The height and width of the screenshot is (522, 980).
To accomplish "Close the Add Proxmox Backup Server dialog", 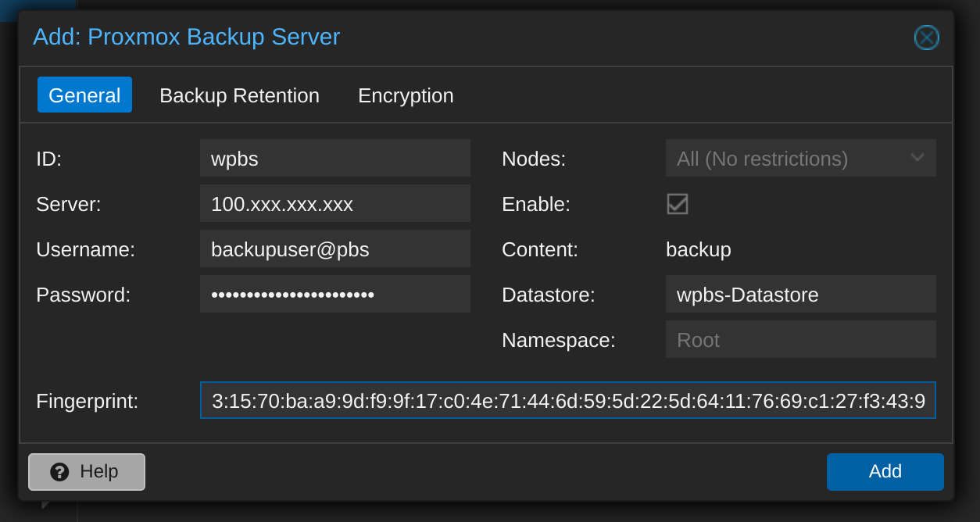I will click(x=926, y=38).
